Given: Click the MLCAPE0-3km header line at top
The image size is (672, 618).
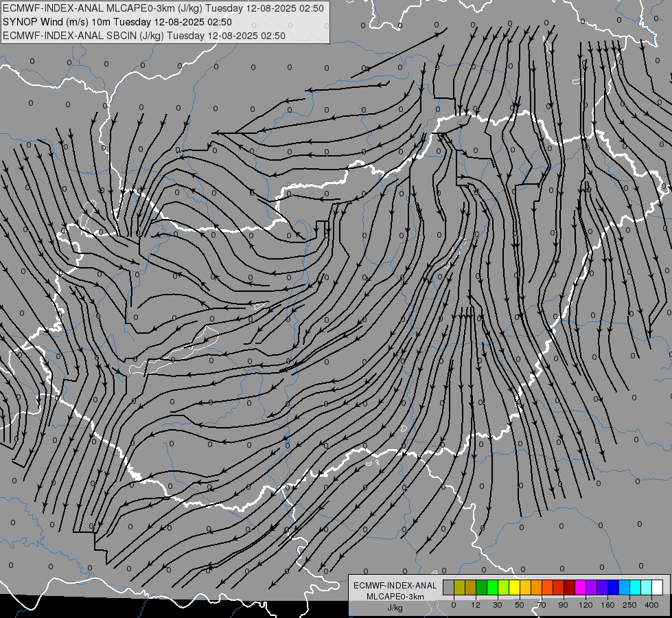Looking at the screenshot, I should click(163, 8).
